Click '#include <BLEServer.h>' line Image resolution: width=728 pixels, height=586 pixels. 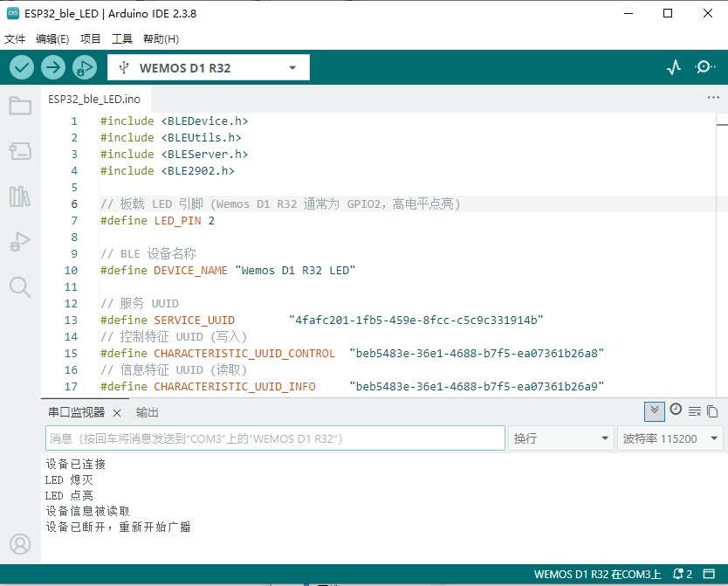(x=174, y=155)
